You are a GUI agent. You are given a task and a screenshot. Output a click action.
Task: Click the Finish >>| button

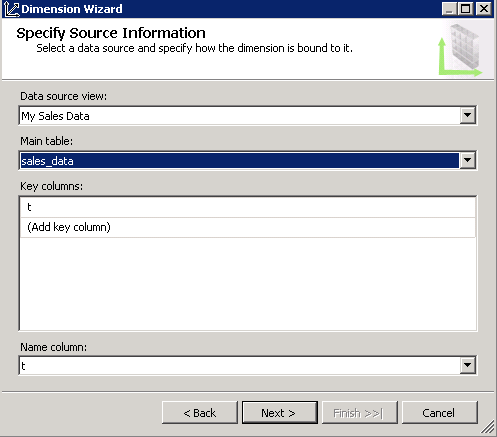point(359,413)
